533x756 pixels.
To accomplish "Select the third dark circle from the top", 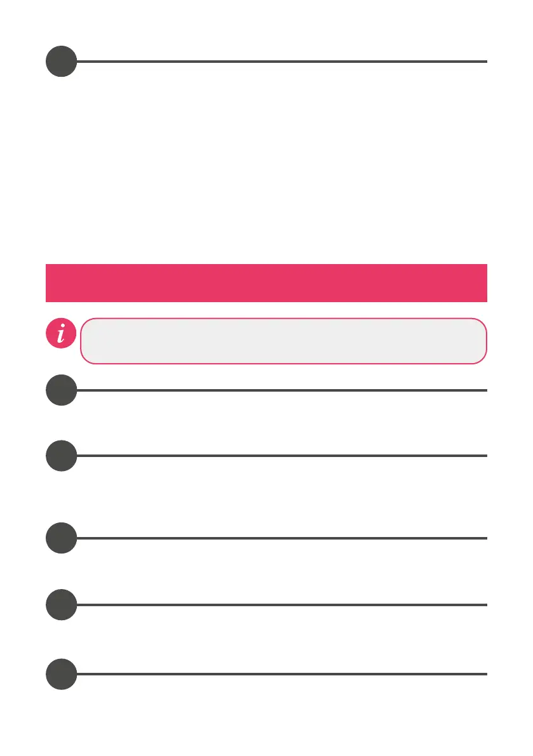I will [x=61, y=456].
